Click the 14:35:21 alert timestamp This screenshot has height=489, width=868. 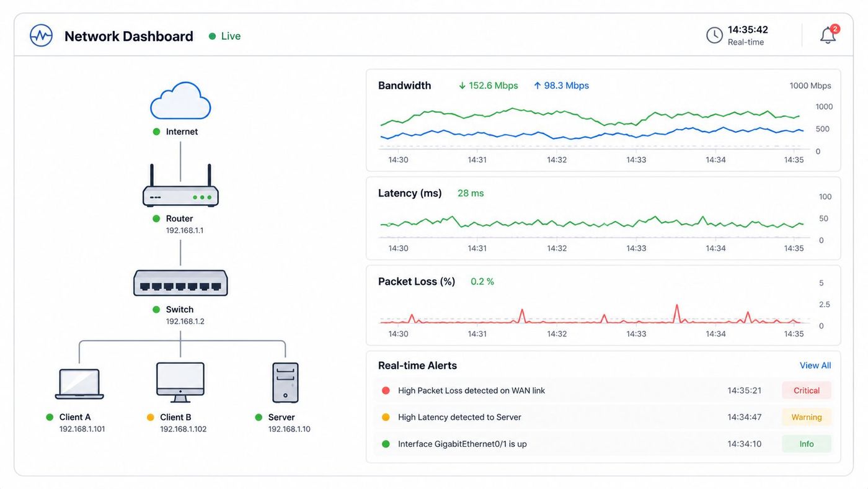point(745,390)
